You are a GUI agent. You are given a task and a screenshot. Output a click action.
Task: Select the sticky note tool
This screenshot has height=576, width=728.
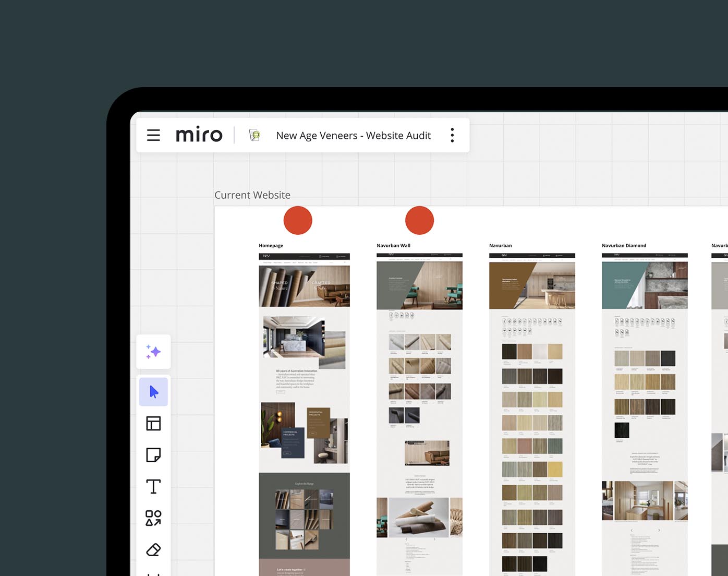[153, 455]
